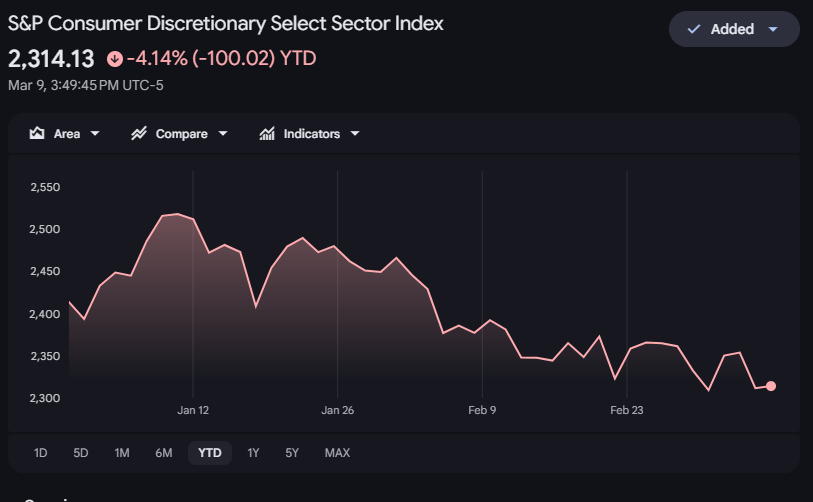Expand the Indicators dropdown arrow
The width and height of the screenshot is (813, 502).
click(x=354, y=134)
